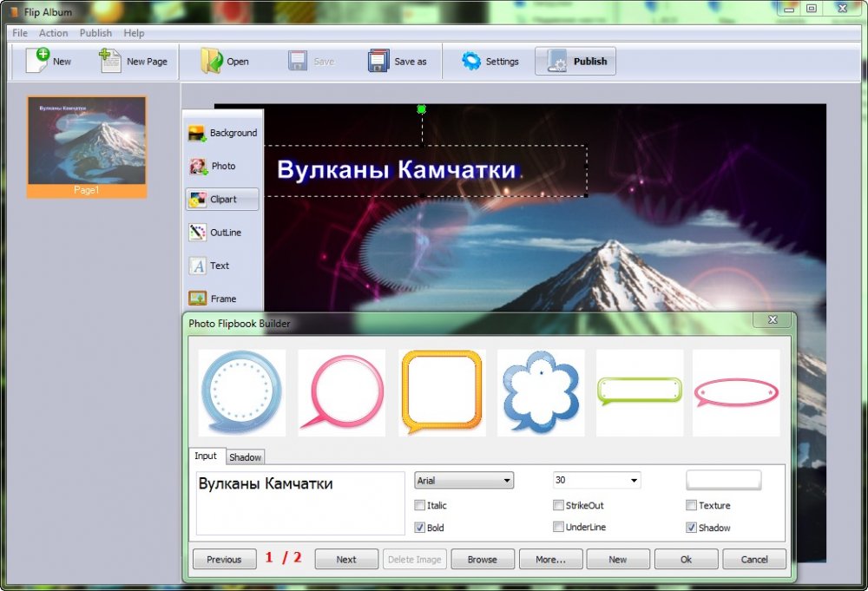
Task: Add a New Page from the toolbar
Action: [110, 61]
